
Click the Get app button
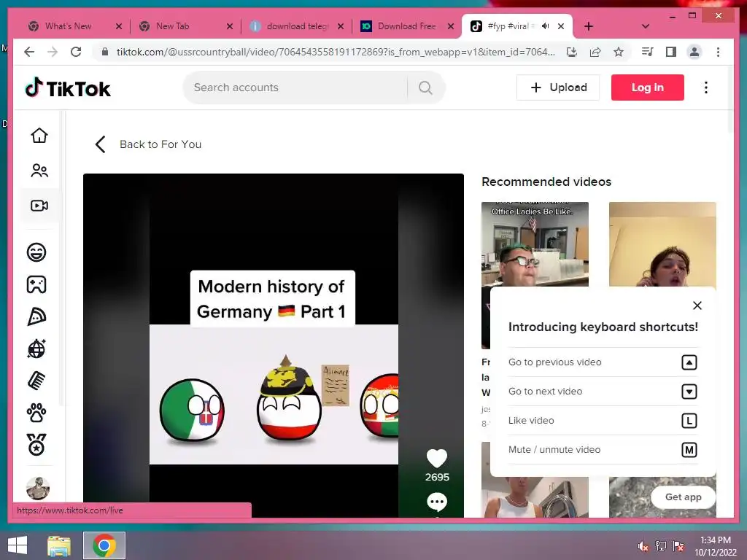[x=683, y=497]
